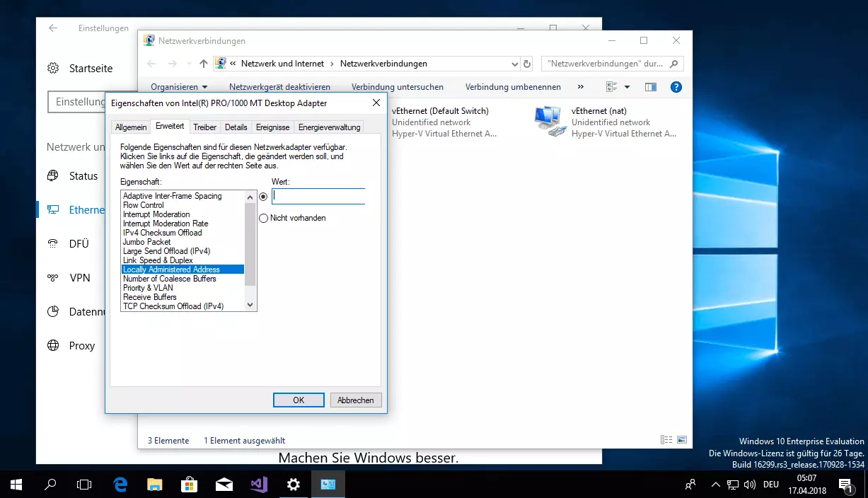
Task: Select Link Speed & Duplex property
Action: tap(183, 260)
